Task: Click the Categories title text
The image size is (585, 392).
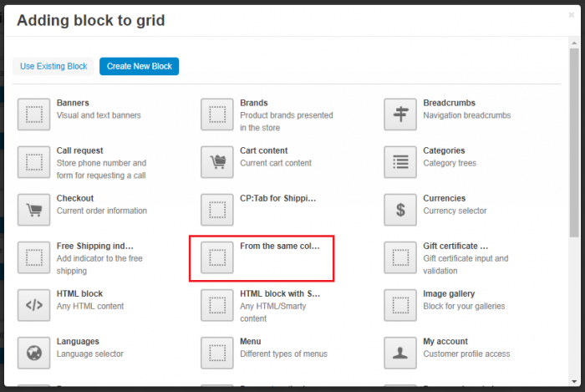Action: (444, 150)
